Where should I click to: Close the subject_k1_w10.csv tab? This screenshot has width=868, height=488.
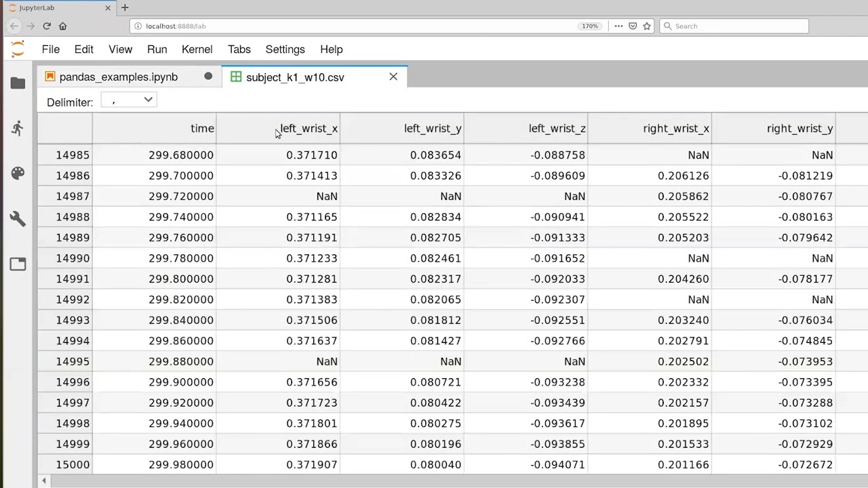point(393,77)
